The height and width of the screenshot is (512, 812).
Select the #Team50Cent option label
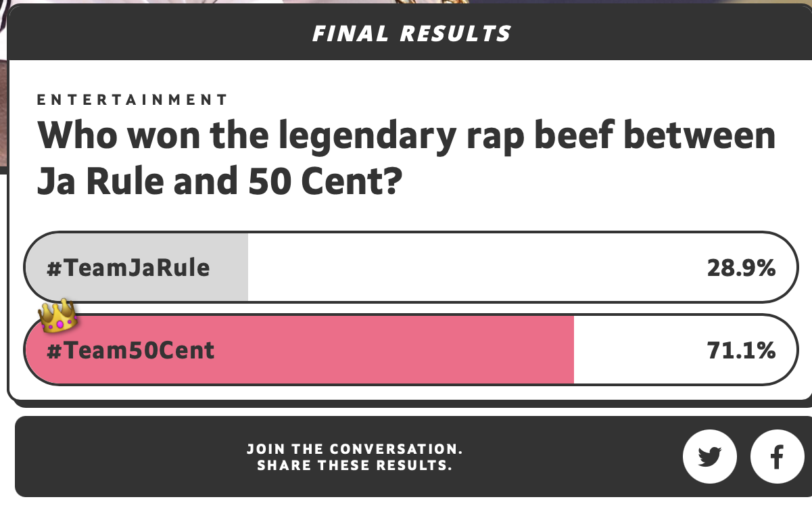(130, 350)
